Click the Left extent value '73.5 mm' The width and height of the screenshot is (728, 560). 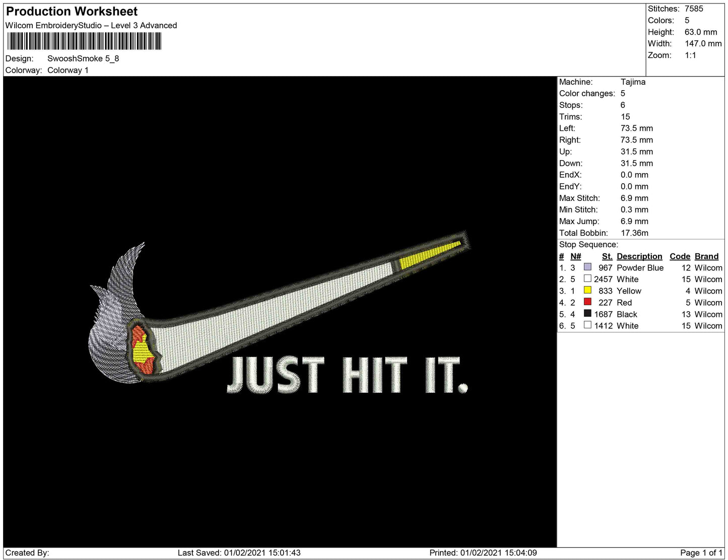pos(637,128)
